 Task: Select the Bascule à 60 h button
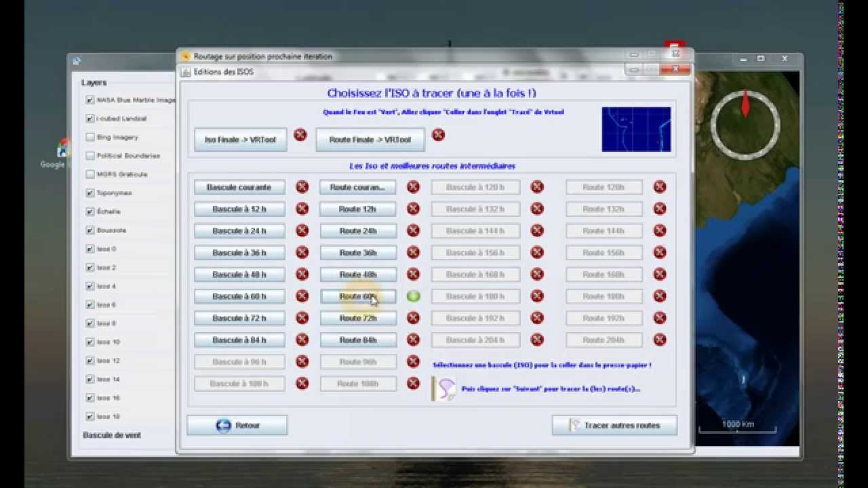(239, 296)
